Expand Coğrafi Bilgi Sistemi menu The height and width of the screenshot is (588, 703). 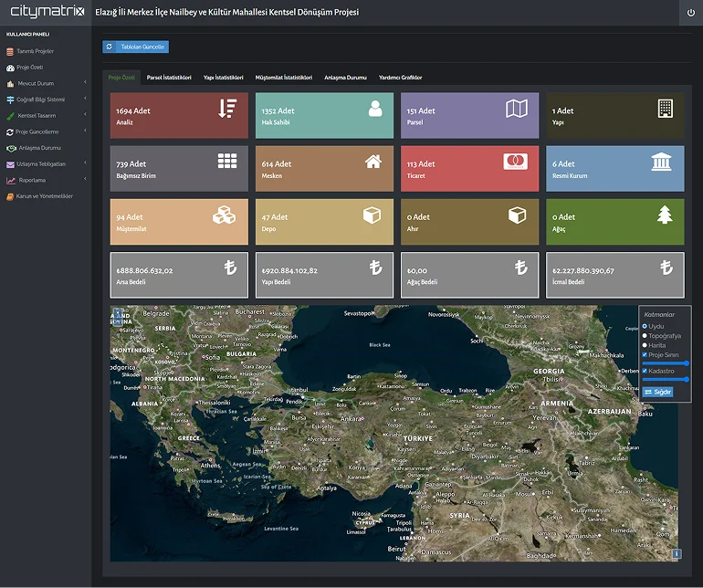click(x=41, y=100)
